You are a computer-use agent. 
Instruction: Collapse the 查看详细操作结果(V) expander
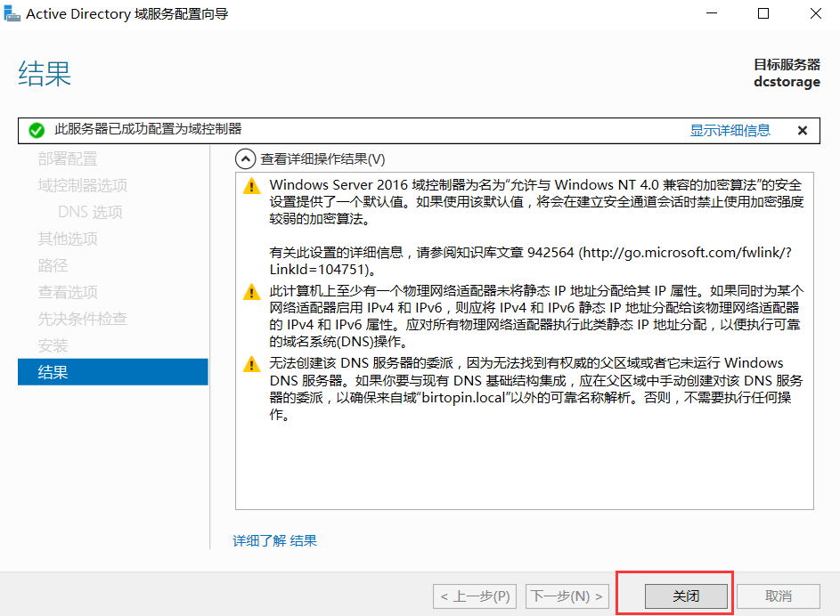click(245, 159)
